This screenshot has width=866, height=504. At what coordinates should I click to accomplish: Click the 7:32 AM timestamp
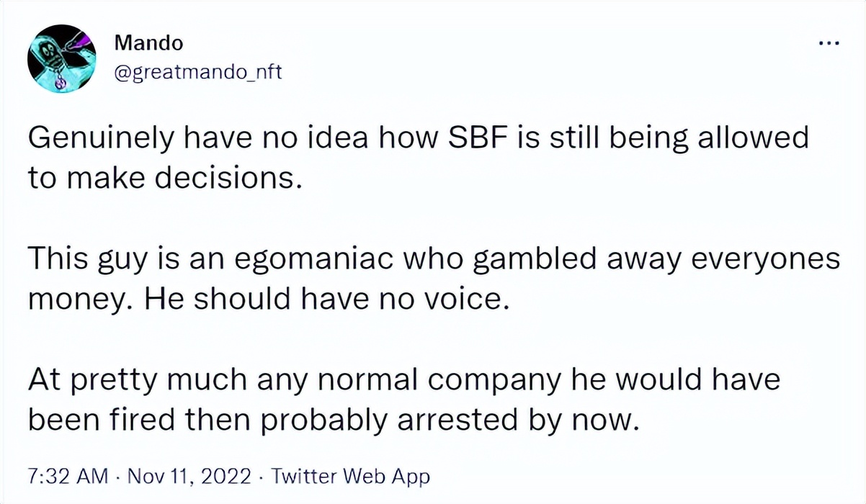point(68,476)
